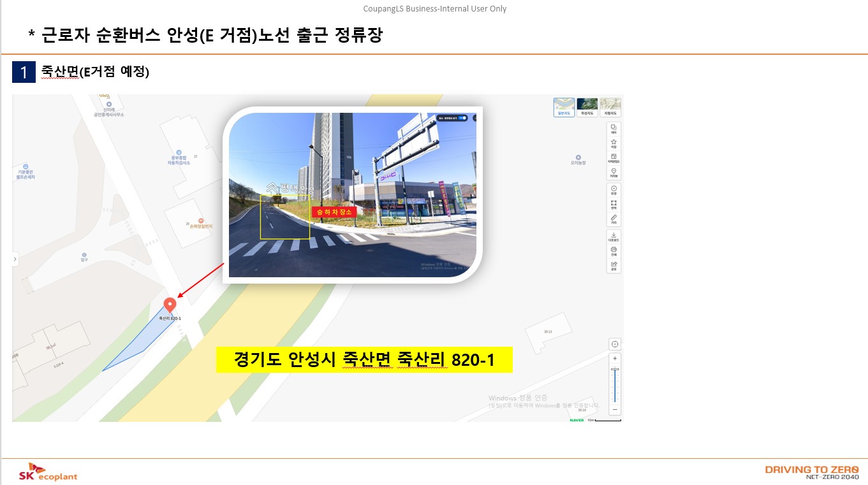The height and width of the screenshot is (485, 868).
Task: Select the 일반지도 map type tab
Action: (564, 107)
